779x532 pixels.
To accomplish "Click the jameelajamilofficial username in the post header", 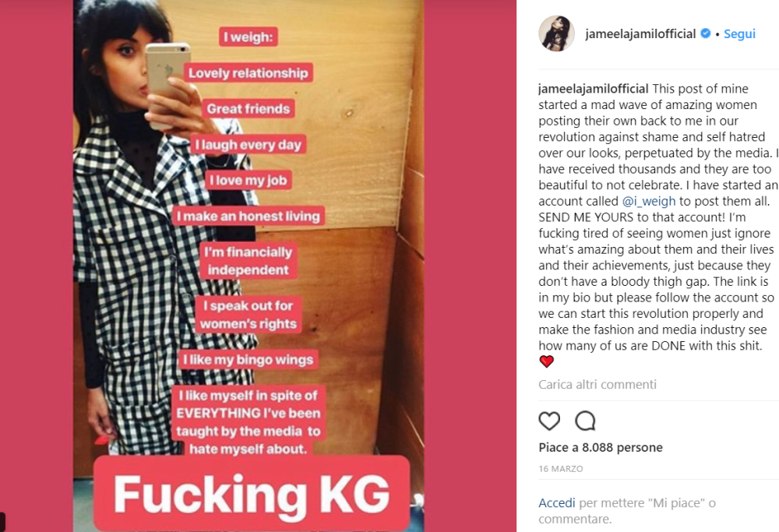I will [640, 33].
